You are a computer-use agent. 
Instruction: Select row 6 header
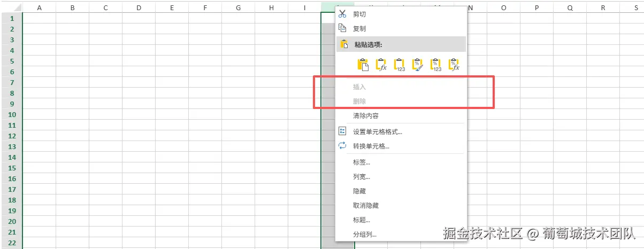tap(11, 72)
